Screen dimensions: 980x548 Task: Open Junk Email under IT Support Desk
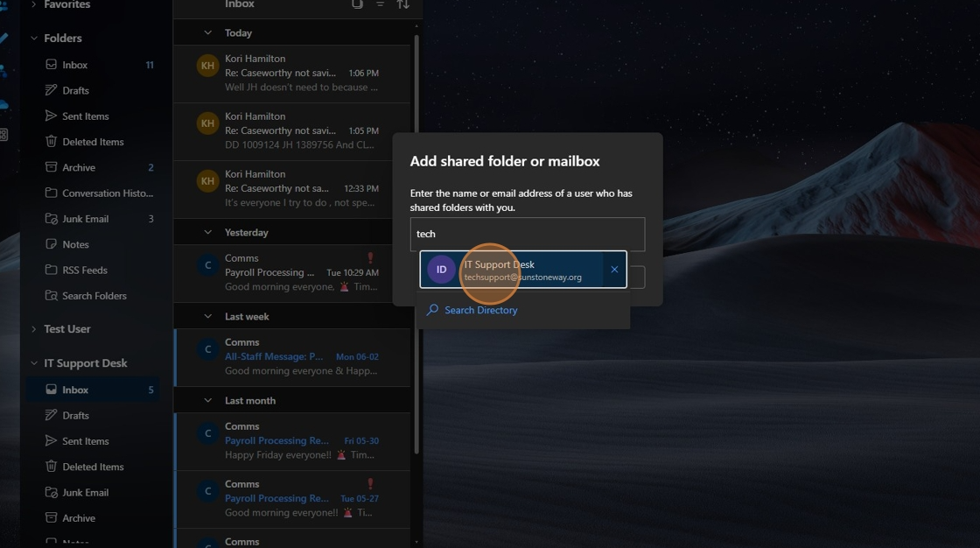[x=93, y=492]
